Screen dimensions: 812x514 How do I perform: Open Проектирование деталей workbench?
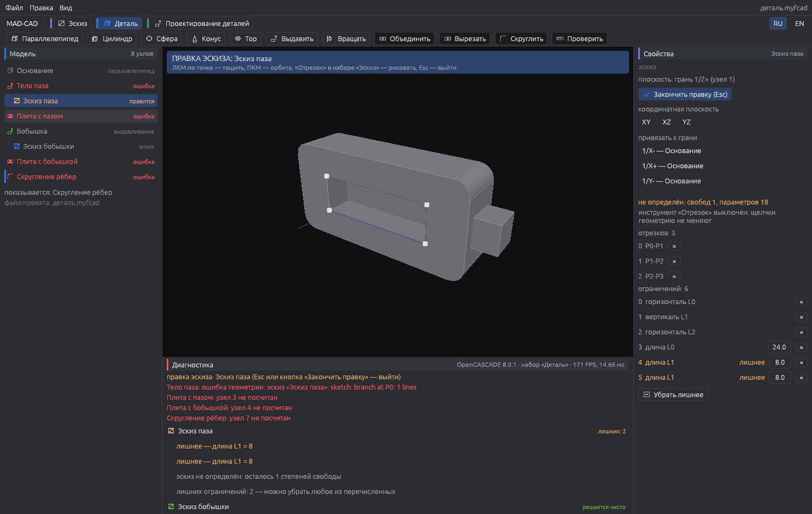click(x=201, y=23)
